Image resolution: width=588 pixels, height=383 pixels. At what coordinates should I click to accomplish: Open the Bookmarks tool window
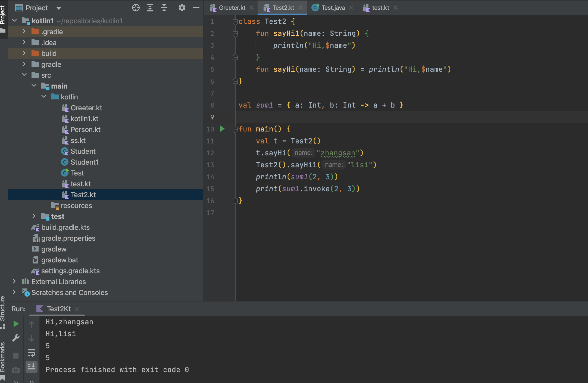(3, 356)
